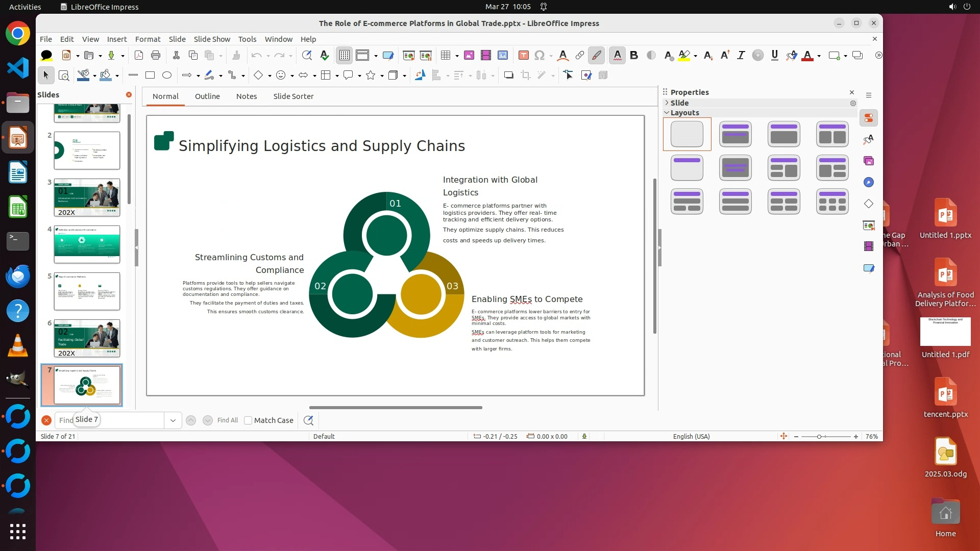Click the Print icon in toolbar
Viewport: 980px width, 551px height.
click(156, 55)
